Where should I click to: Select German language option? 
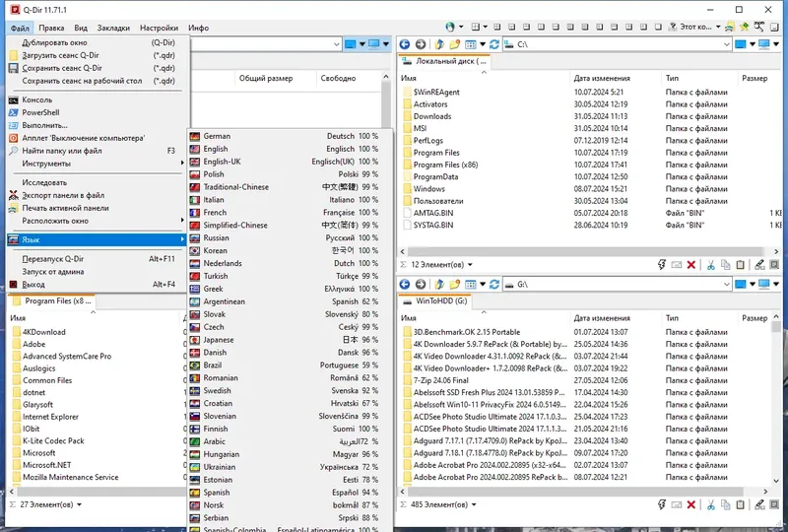point(290,136)
